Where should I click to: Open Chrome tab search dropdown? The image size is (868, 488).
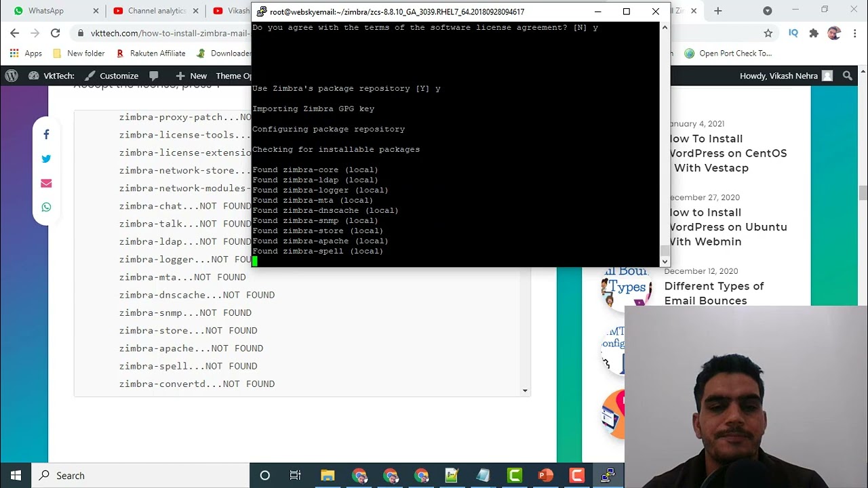coord(768,11)
